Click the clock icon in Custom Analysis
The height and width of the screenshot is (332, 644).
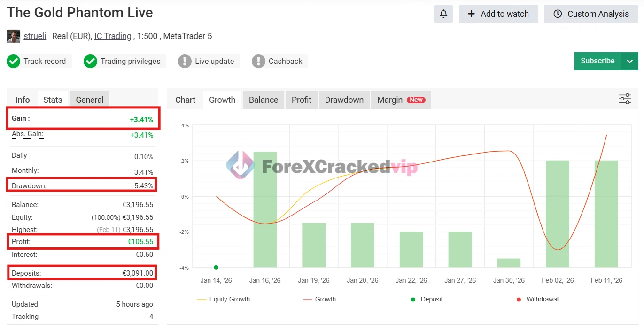click(x=558, y=14)
